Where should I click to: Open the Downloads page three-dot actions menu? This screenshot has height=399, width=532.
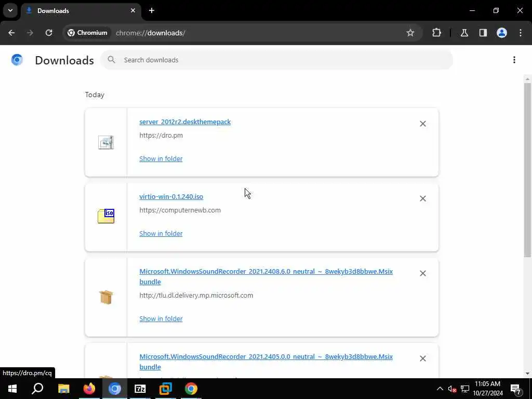pyautogui.click(x=514, y=60)
